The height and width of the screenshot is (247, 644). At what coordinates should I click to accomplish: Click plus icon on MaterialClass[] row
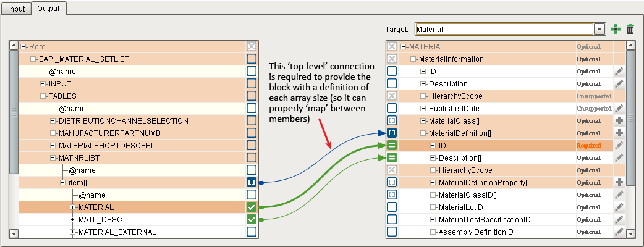point(619,121)
